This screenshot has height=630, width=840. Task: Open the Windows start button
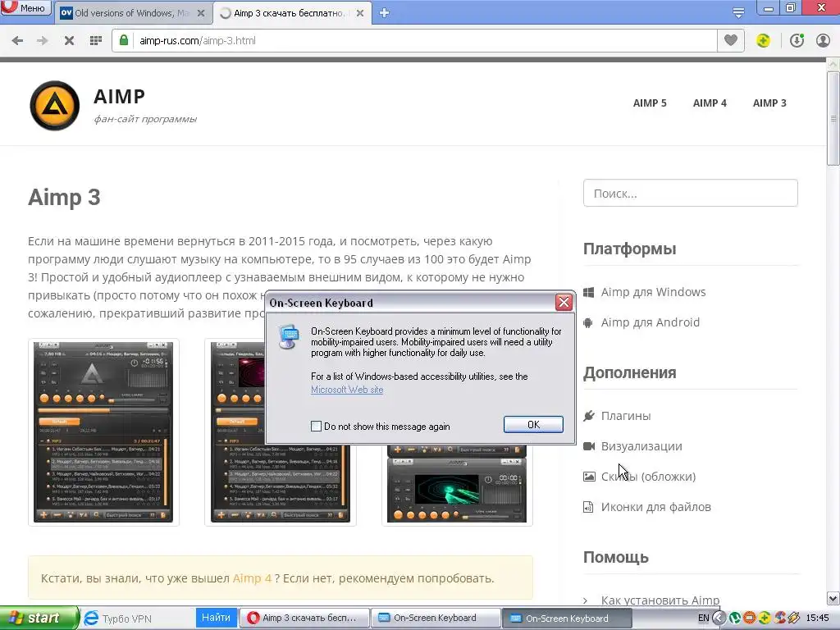pos(39,619)
